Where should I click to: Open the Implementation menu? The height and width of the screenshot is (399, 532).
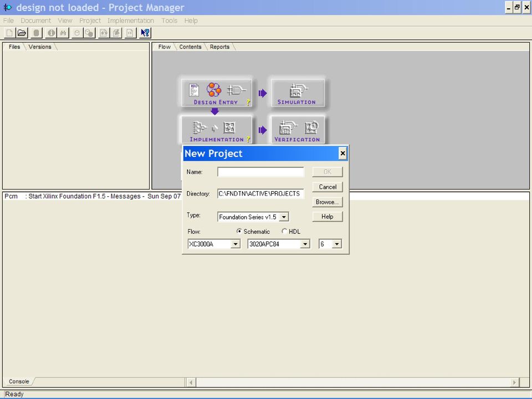click(131, 21)
